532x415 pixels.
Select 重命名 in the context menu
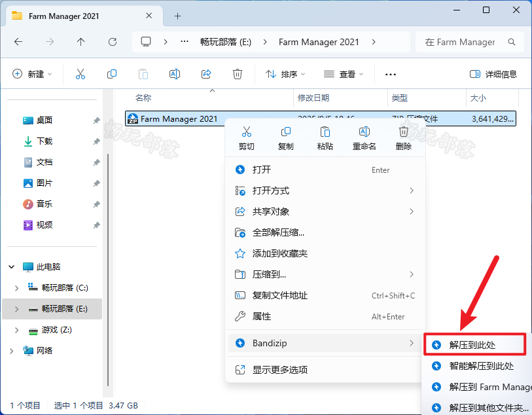[x=364, y=138]
